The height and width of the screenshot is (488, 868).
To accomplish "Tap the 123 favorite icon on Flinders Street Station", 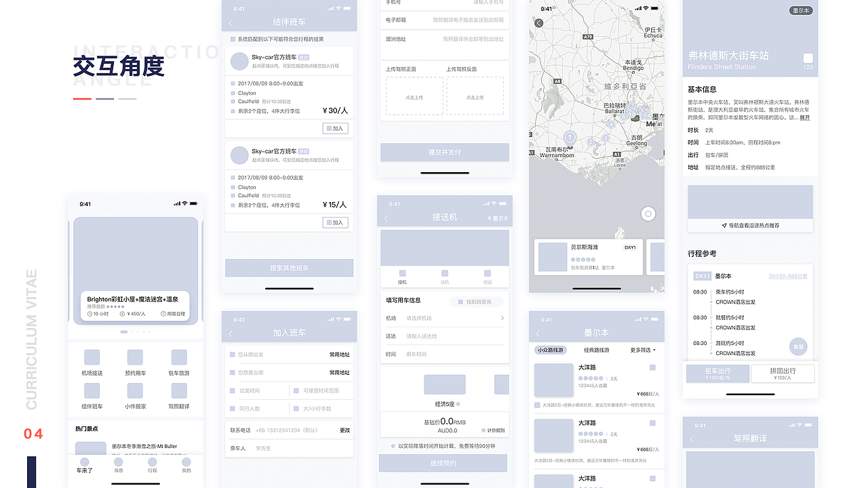I will point(808,59).
